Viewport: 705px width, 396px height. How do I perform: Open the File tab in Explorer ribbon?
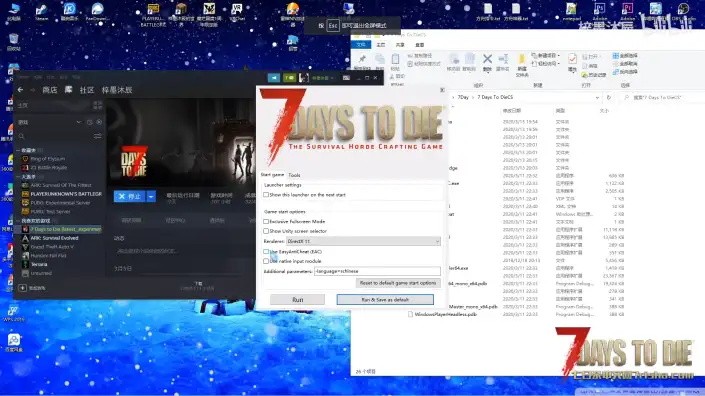tap(361, 44)
